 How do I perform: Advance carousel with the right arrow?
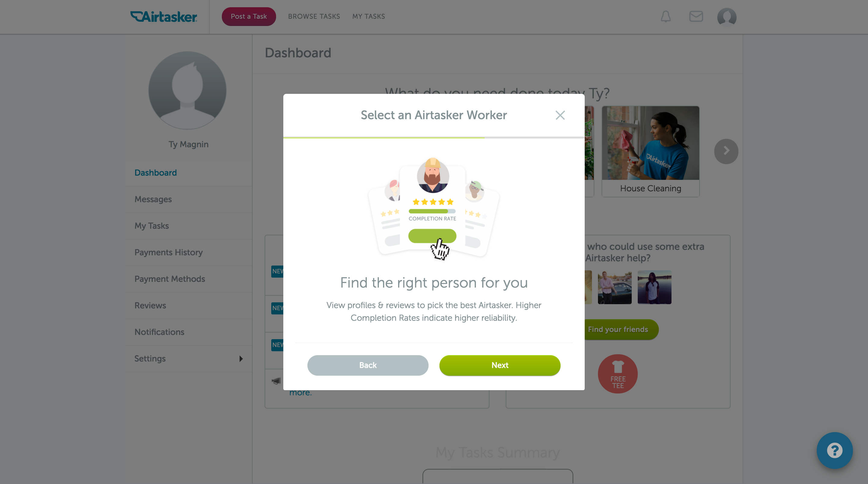click(x=726, y=151)
